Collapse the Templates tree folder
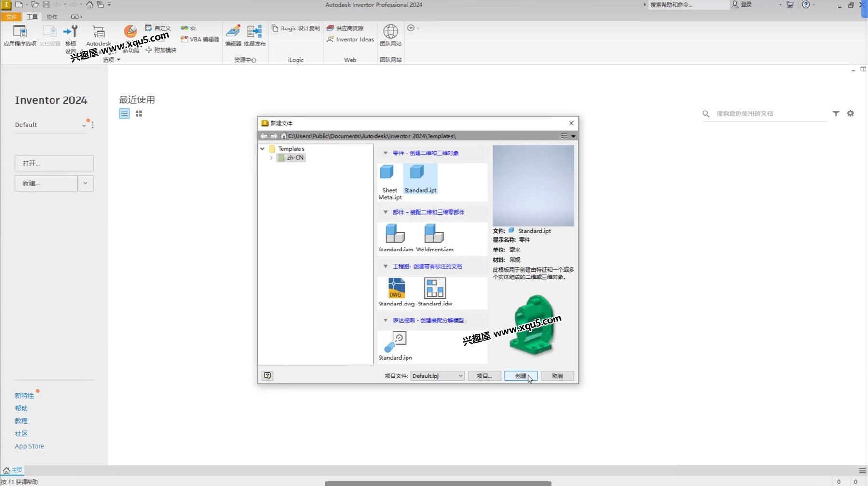Viewport: 868px width, 486px height. tap(263, 149)
